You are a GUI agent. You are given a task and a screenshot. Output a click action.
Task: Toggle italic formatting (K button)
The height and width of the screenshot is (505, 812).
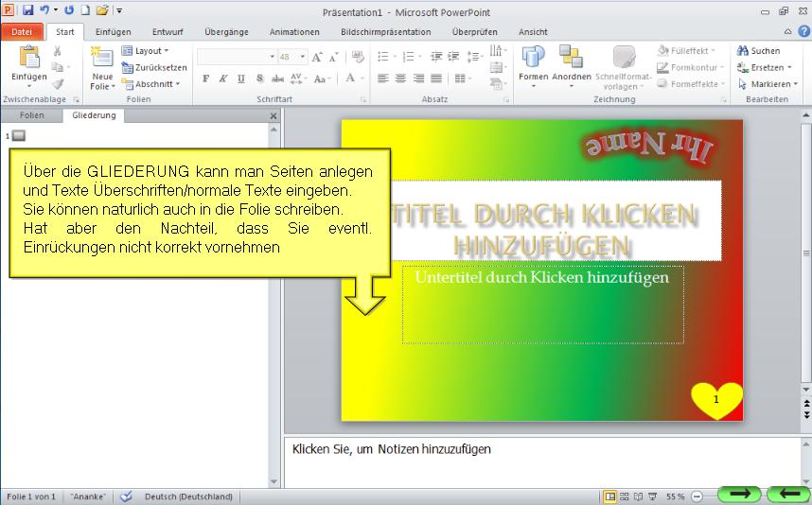(223, 78)
